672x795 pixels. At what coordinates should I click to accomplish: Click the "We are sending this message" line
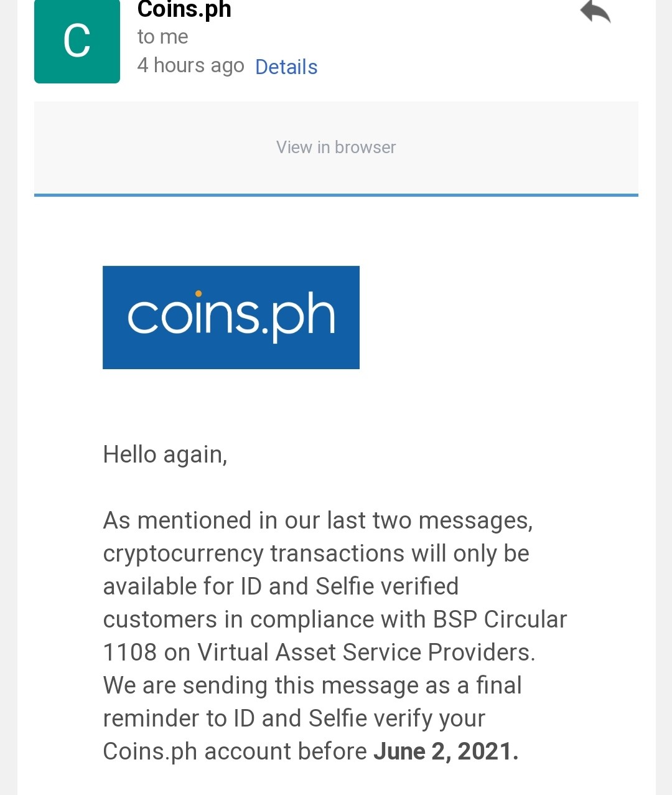312,685
